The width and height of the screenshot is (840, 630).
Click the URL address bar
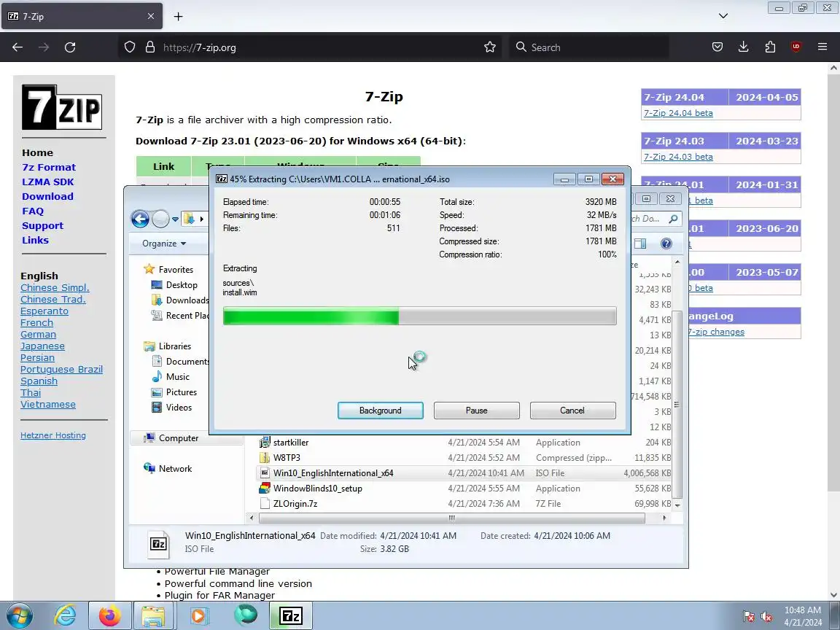(x=311, y=47)
